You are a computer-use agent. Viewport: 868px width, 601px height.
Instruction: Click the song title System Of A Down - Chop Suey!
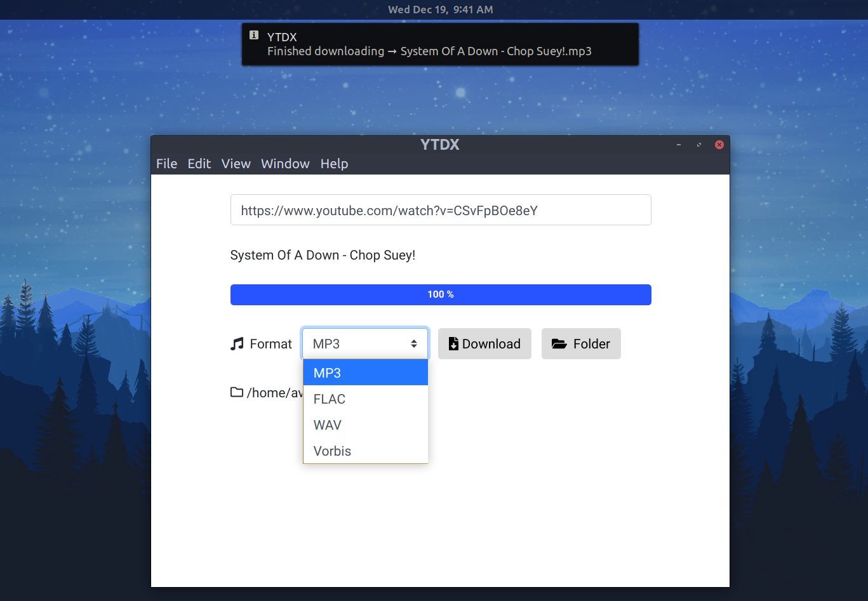(x=323, y=255)
